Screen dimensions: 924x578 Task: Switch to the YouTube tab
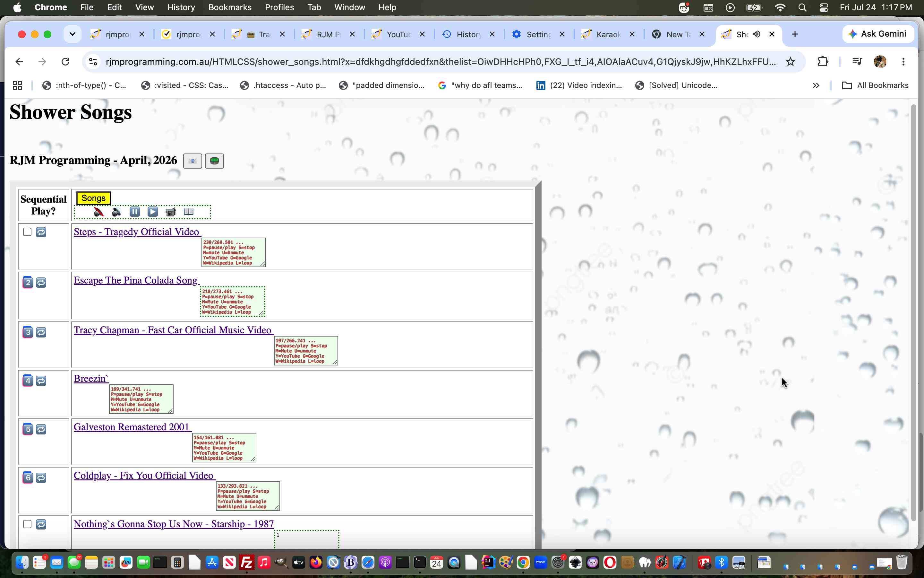(x=398, y=34)
